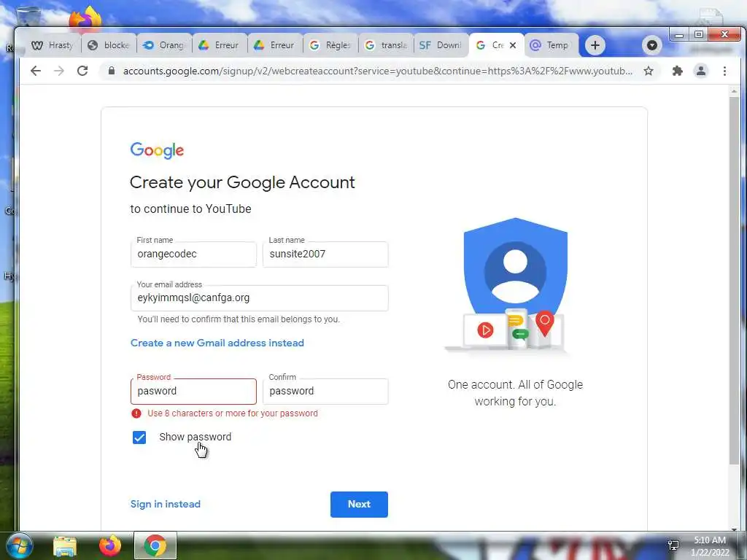Click the scrollbar up arrow

click(x=734, y=90)
